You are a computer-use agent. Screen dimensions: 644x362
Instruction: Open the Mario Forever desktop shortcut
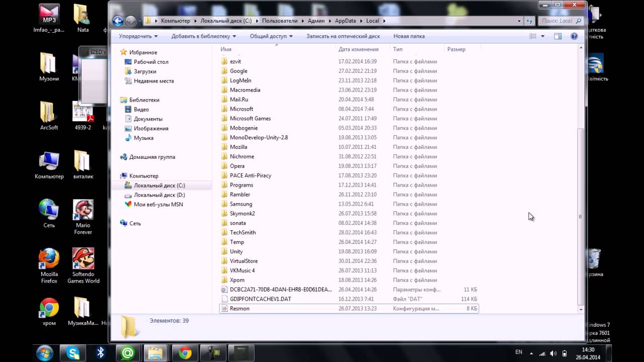point(83,217)
